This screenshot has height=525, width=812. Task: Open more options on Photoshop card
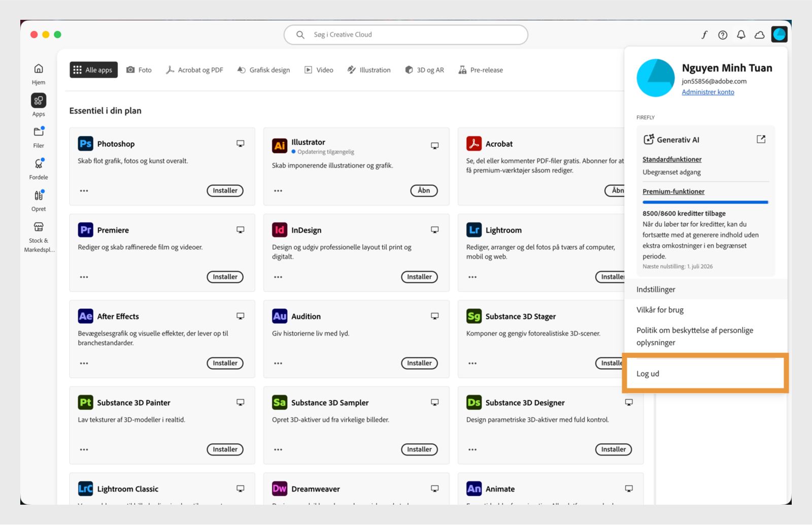click(84, 191)
